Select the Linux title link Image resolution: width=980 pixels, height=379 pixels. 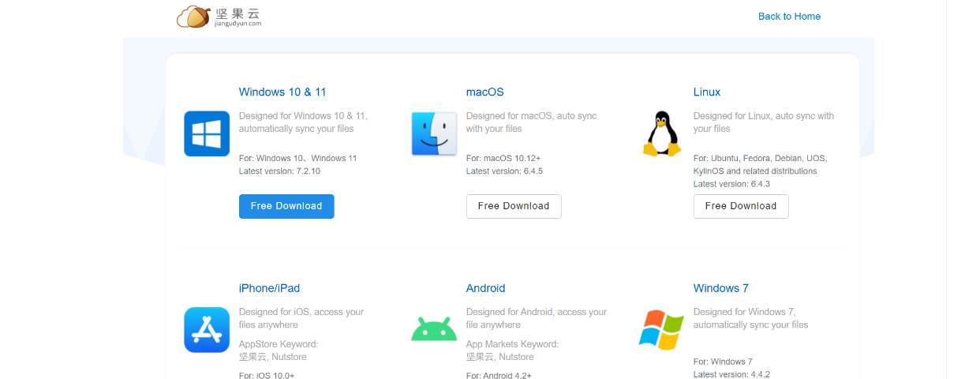[x=707, y=92]
